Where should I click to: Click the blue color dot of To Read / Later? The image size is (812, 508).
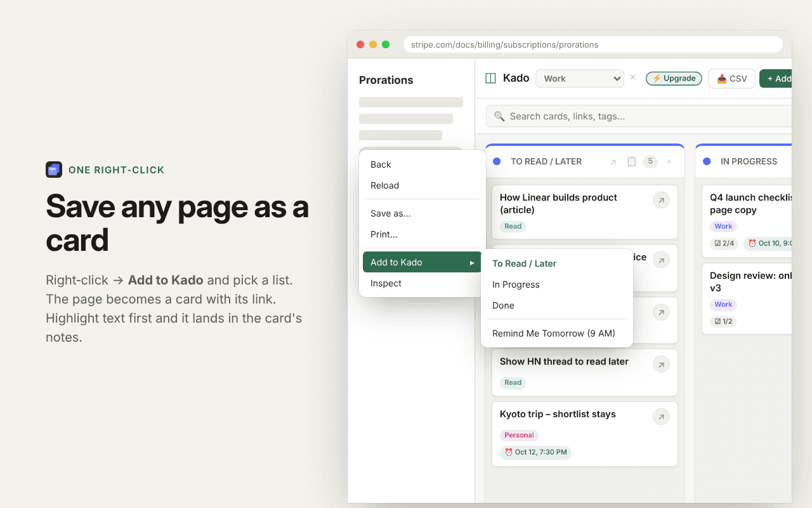point(497,161)
